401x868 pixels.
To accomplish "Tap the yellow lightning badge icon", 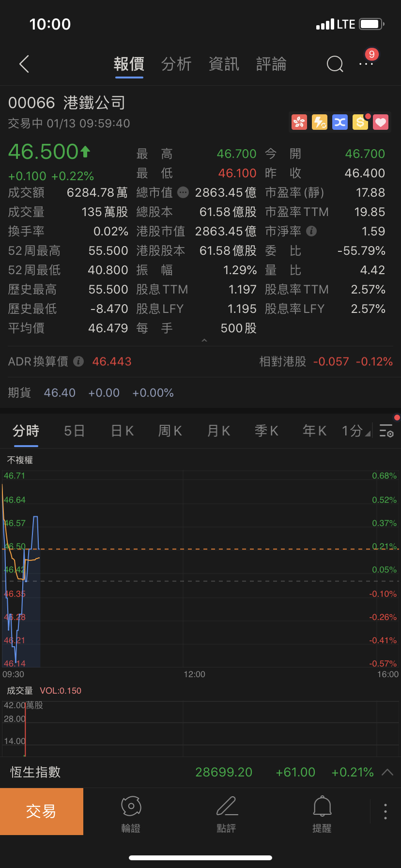I will 320,122.
